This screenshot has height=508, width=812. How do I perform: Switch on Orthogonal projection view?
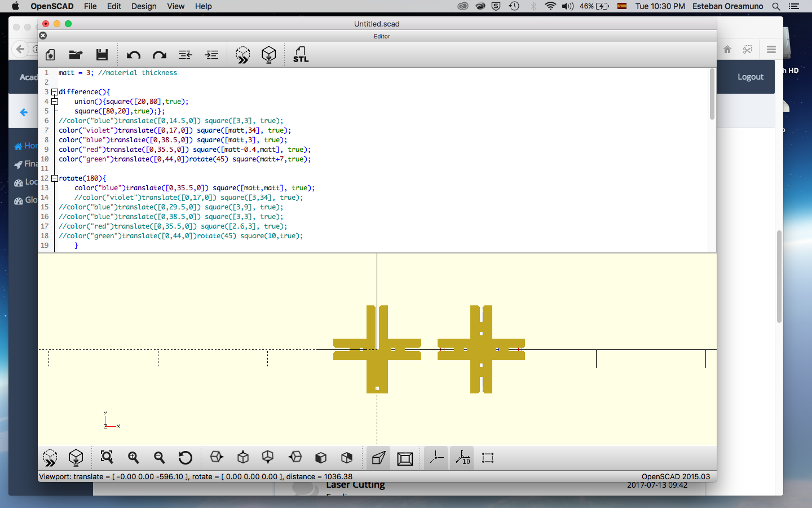pos(405,458)
